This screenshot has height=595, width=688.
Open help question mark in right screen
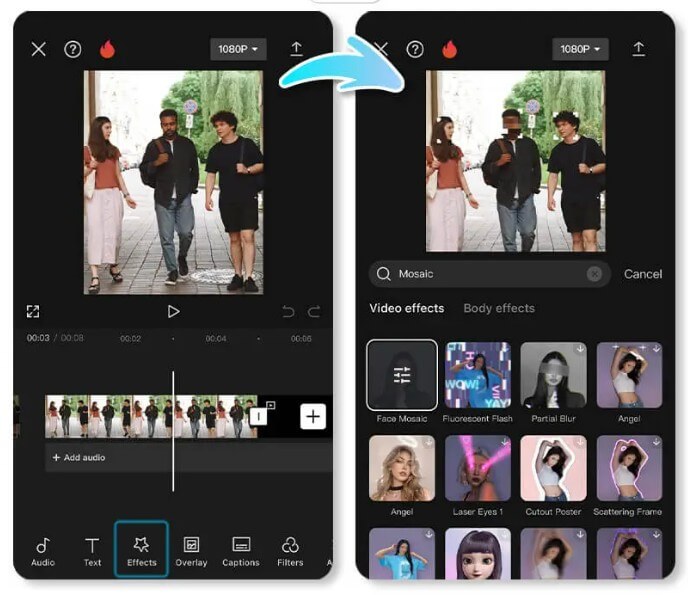click(415, 49)
